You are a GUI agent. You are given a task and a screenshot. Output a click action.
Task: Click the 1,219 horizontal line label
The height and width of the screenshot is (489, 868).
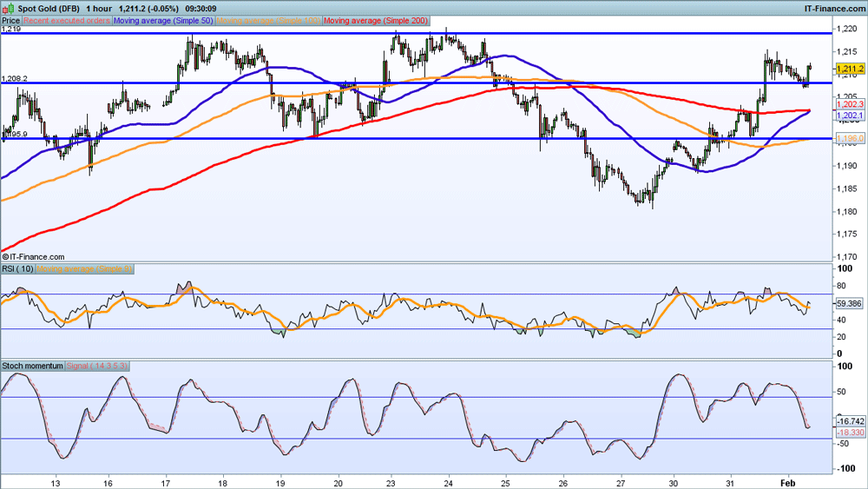(11, 29)
